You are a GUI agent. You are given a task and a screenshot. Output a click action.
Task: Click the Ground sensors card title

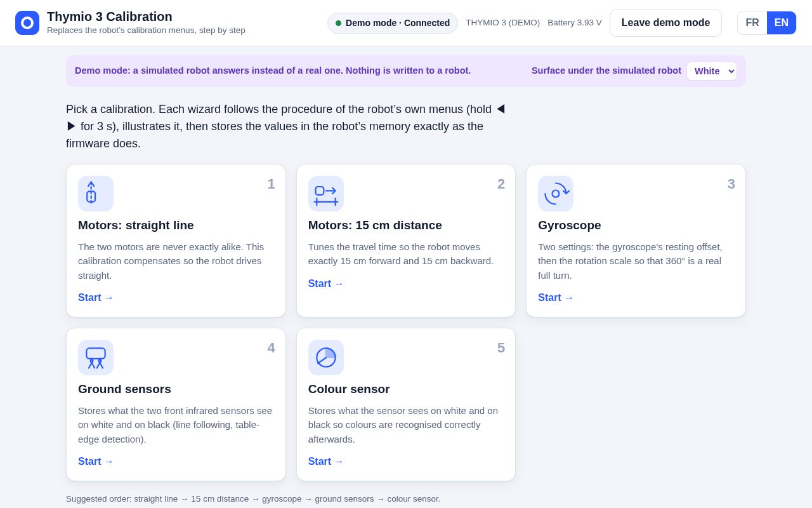click(124, 389)
